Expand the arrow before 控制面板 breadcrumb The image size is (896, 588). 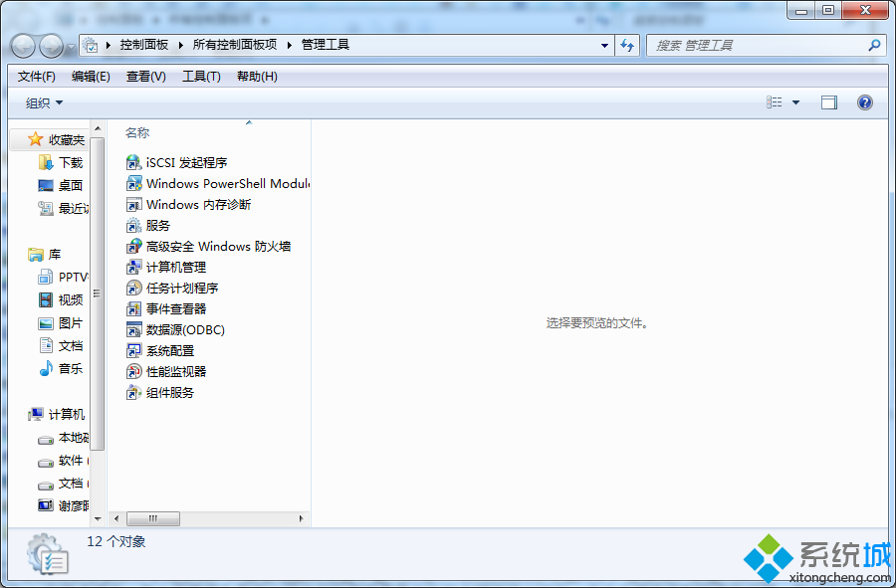[x=108, y=45]
